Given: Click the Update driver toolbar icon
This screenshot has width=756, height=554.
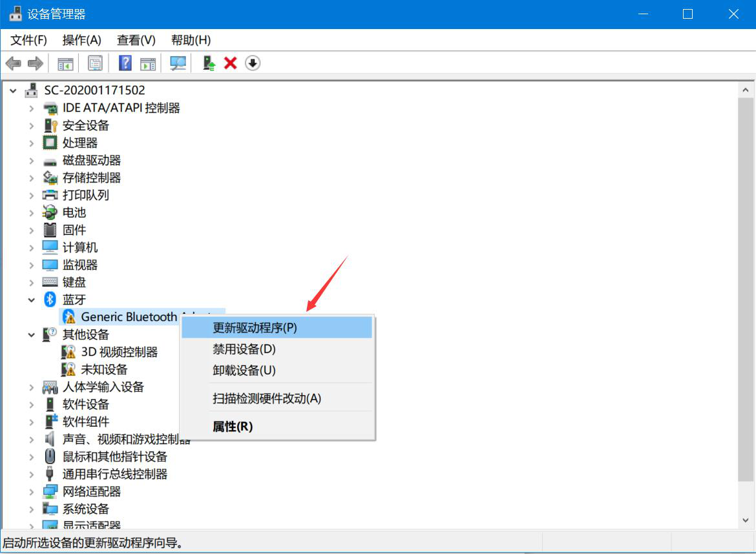Looking at the screenshot, I should (208, 63).
